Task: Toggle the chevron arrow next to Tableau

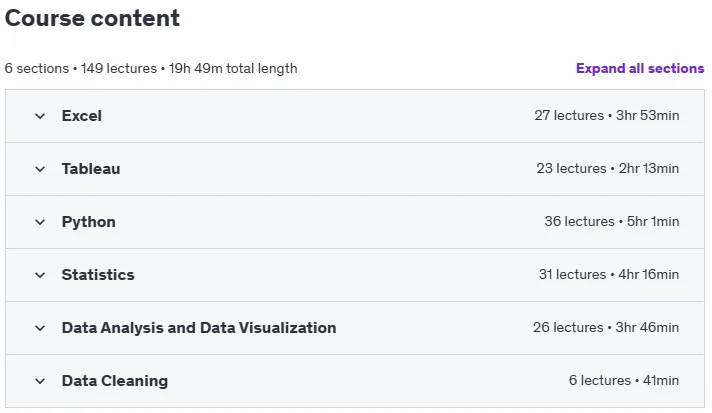Action: click(40, 169)
